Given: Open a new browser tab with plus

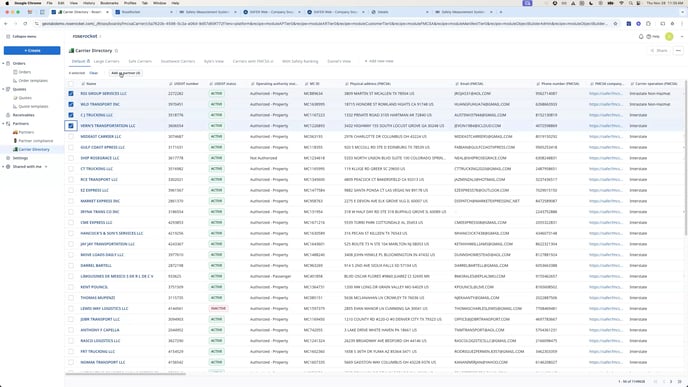Looking at the screenshot, I should [501, 12].
